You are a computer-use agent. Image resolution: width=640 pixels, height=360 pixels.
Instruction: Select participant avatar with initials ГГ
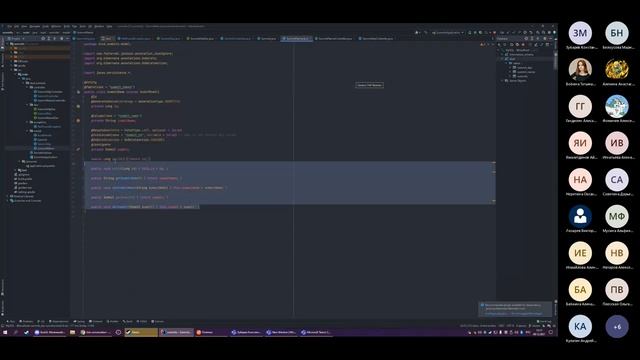(x=580, y=107)
